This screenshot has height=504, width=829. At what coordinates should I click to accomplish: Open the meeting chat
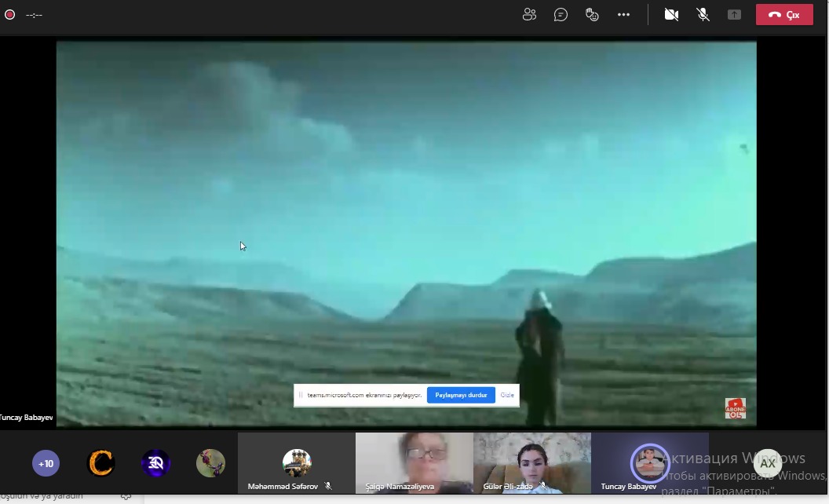[x=561, y=15]
